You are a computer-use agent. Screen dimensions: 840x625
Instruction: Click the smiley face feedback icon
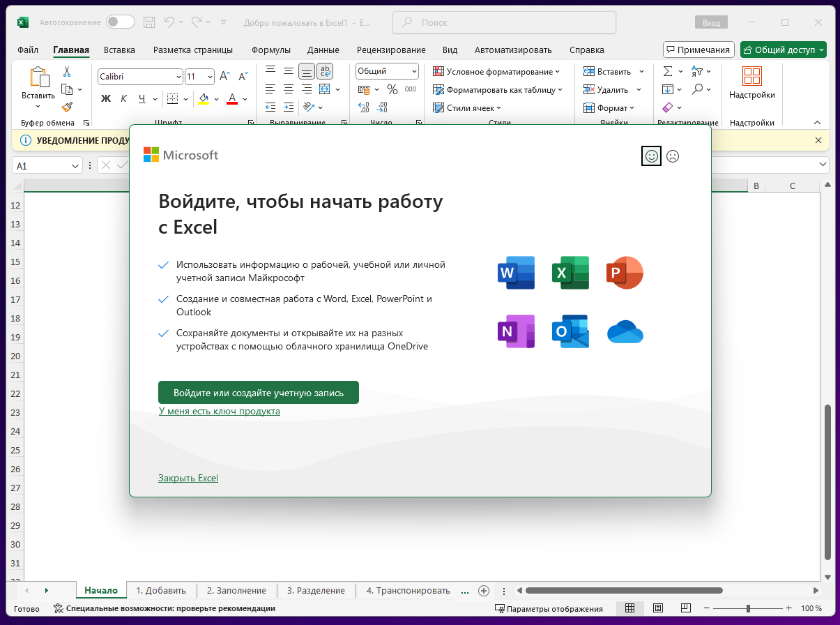pyautogui.click(x=651, y=156)
